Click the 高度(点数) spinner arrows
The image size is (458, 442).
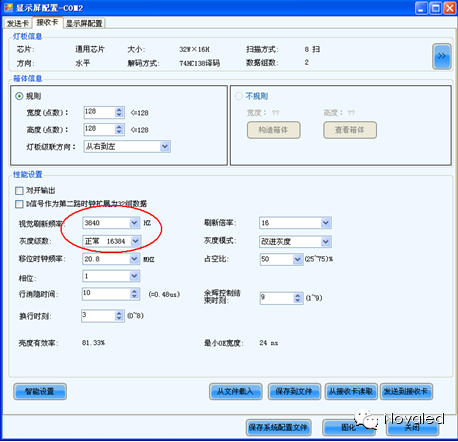pos(119,129)
